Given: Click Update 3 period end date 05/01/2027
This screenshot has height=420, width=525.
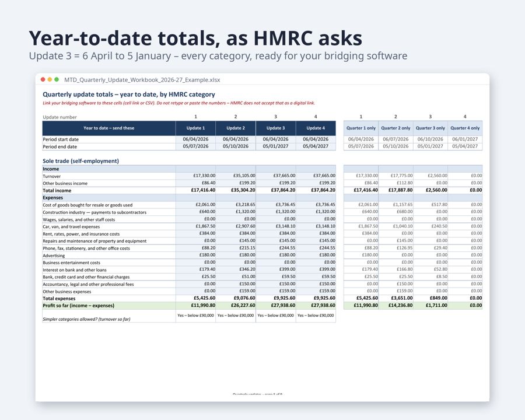Looking at the screenshot, I should (x=275, y=146).
